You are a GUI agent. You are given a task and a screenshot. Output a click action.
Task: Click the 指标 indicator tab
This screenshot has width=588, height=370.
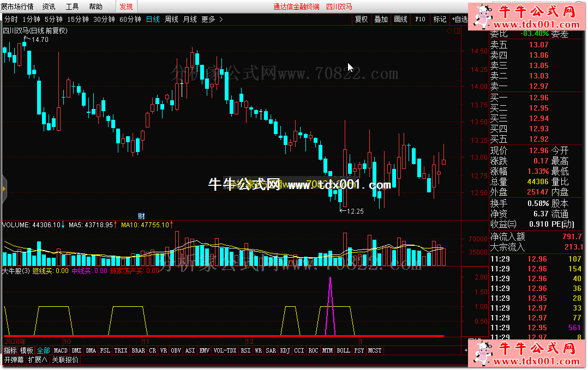tap(10, 350)
